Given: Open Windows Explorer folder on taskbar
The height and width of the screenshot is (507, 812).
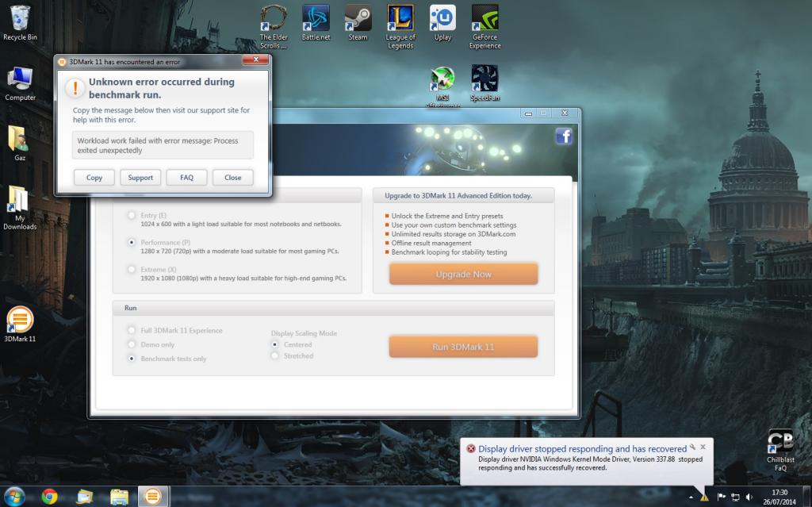Looking at the screenshot, I should coord(119,497).
